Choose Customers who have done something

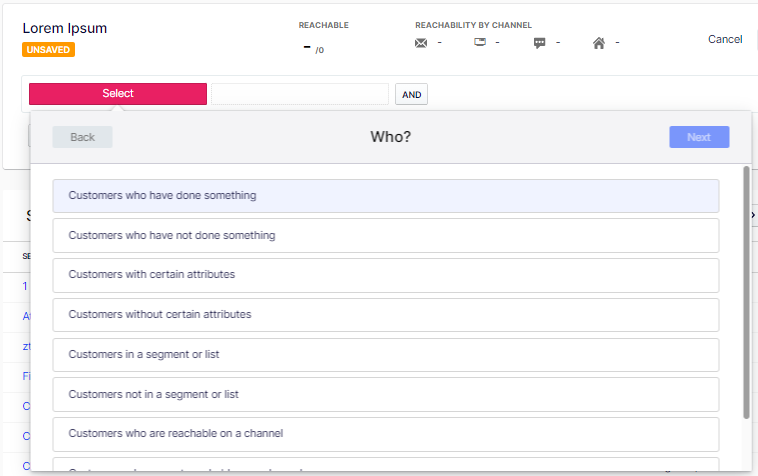tap(386, 196)
